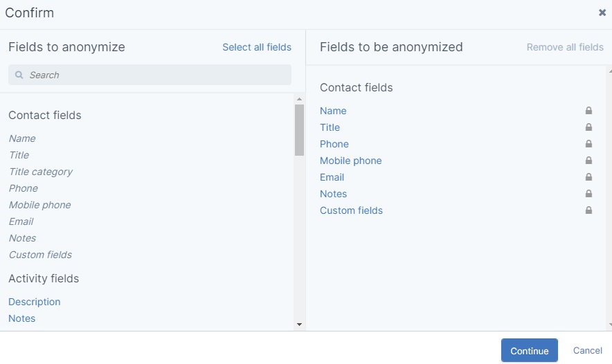Add the Activity Description field
Screen dimensions: 612x364
35,302
